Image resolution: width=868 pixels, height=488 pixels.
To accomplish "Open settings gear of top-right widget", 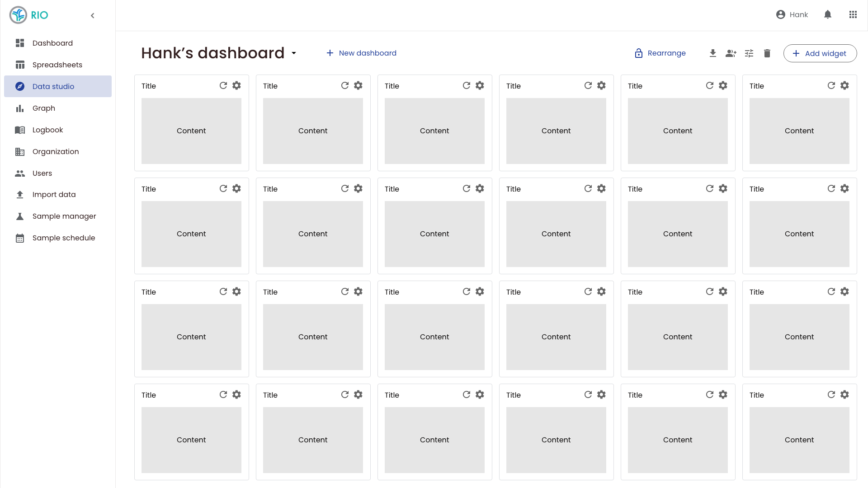I will click(844, 85).
